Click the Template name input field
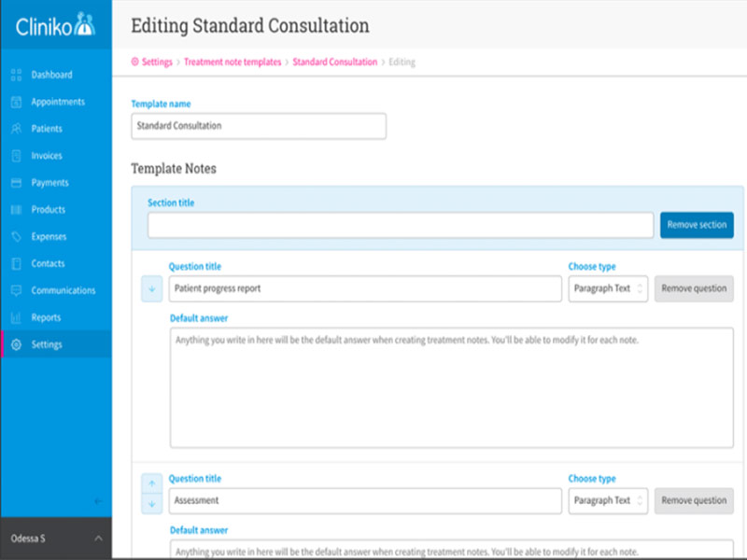Screen dimensions: 747x560 [259, 126]
